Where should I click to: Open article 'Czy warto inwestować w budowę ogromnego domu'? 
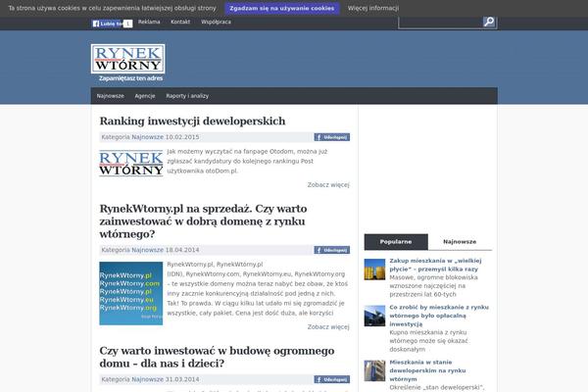[217, 357]
